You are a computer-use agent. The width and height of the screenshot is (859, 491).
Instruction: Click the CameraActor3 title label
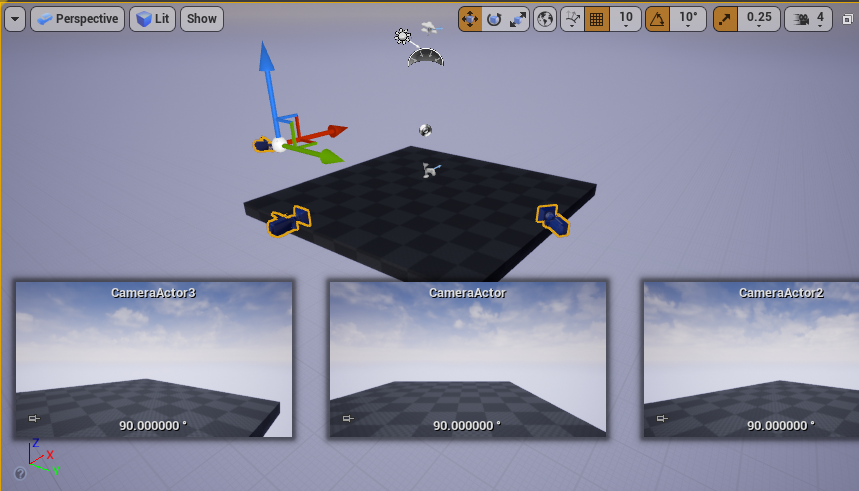[153, 293]
